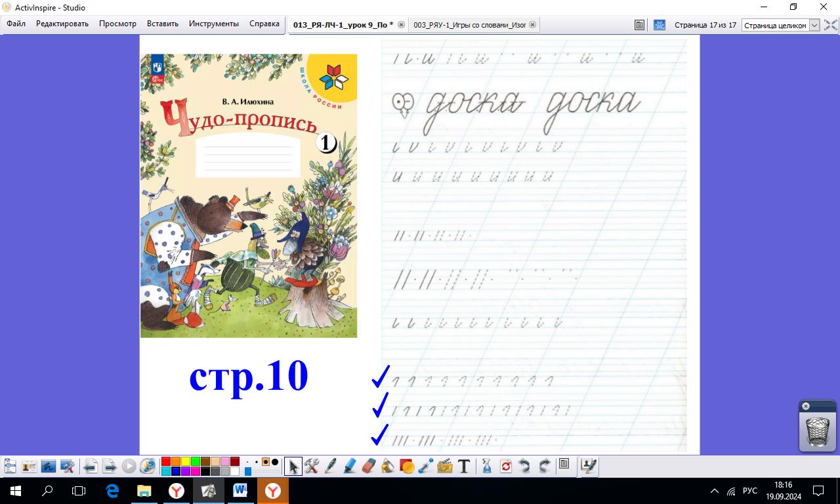Open File Explorer from taskbar
Viewport: 840px width, 504px height.
tap(144, 490)
